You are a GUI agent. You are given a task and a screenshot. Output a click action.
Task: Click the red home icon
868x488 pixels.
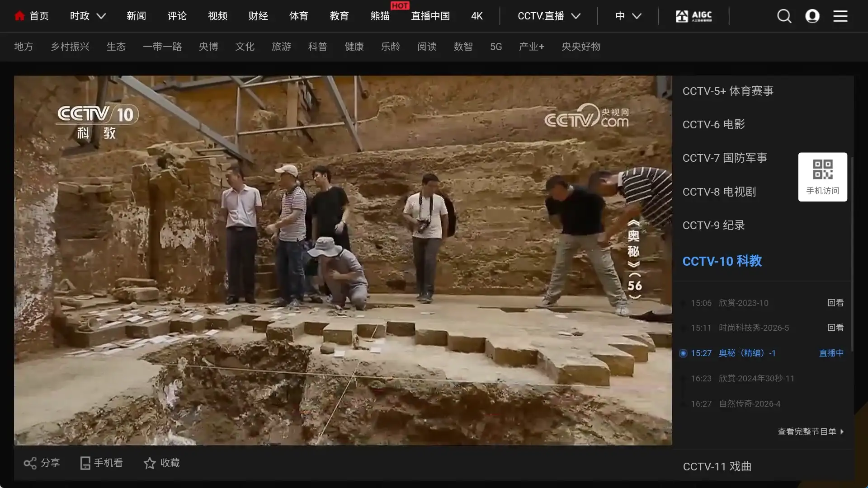(19, 16)
